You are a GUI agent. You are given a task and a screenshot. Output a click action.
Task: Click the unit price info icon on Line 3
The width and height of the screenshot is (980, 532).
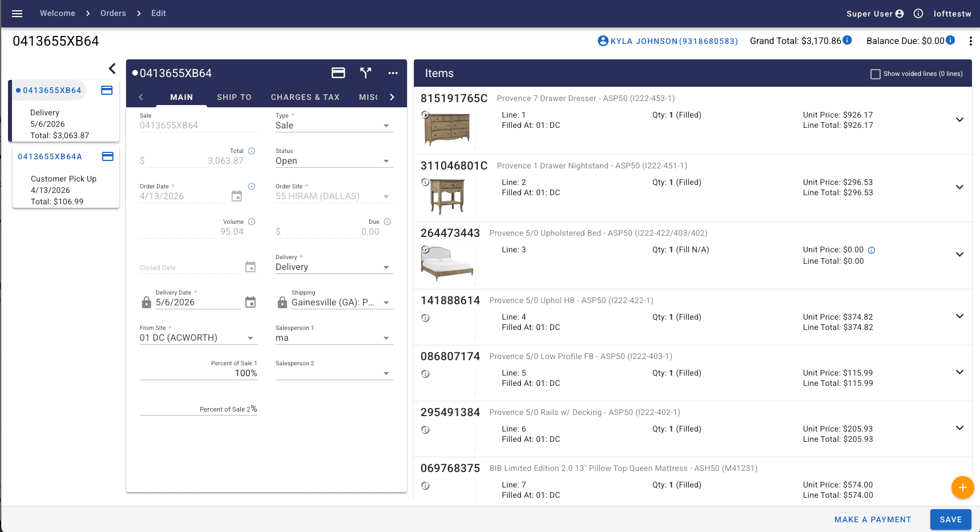(872, 250)
